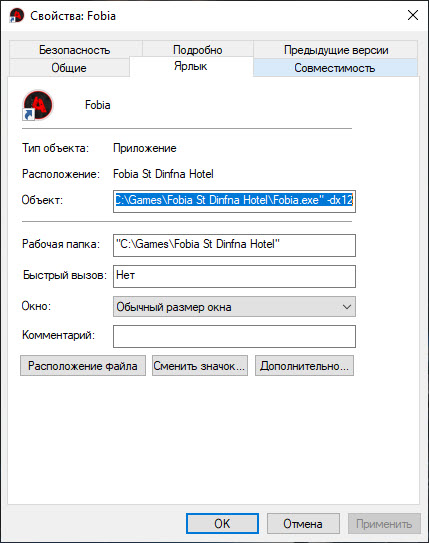Focus the Рабочая папка input field
This screenshot has width=429, height=543.
click(x=234, y=245)
